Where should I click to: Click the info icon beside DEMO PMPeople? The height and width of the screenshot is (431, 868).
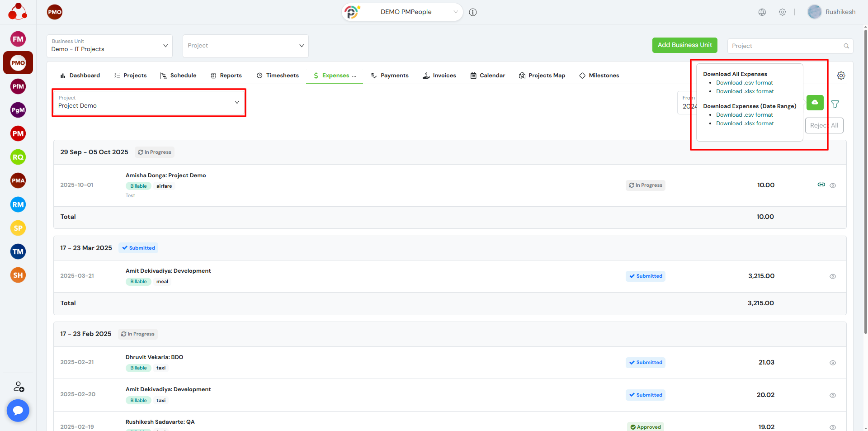(473, 12)
